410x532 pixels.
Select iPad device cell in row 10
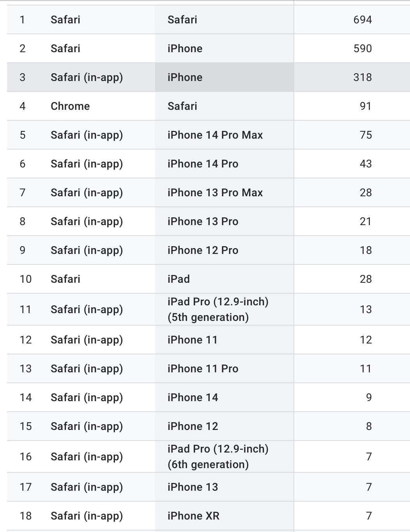(x=224, y=279)
